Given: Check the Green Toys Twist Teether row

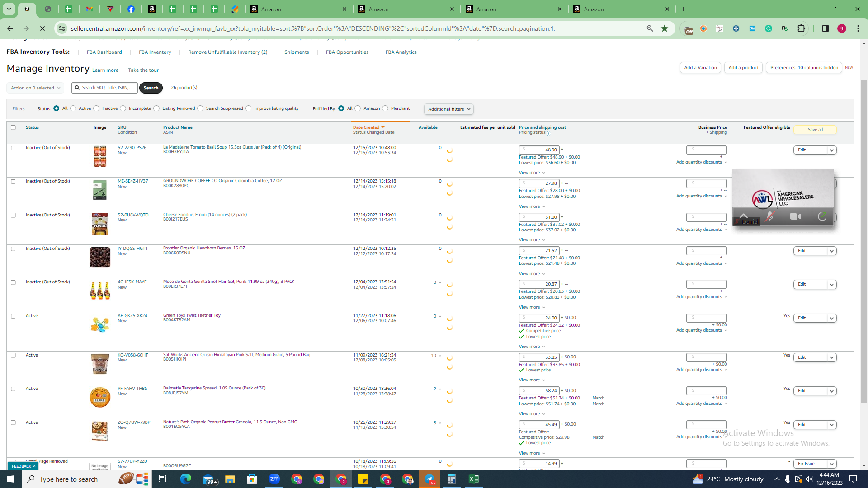Looking at the screenshot, I should click(x=13, y=316).
